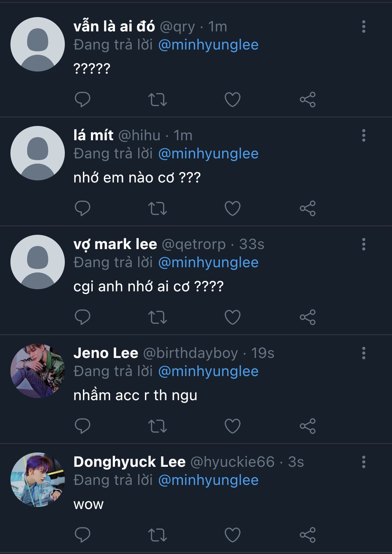
Task: Open more options menu on Jeno Lee's tweet
Action: [363, 353]
